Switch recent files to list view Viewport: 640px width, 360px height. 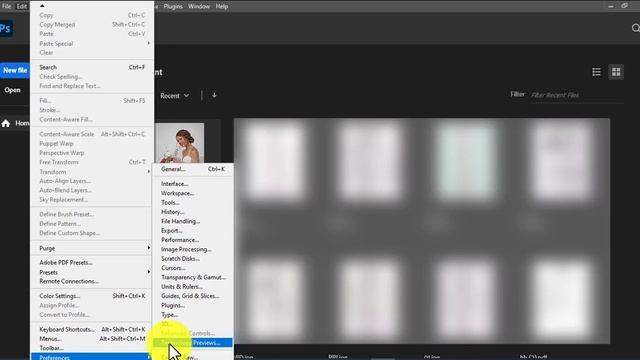pos(596,72)
